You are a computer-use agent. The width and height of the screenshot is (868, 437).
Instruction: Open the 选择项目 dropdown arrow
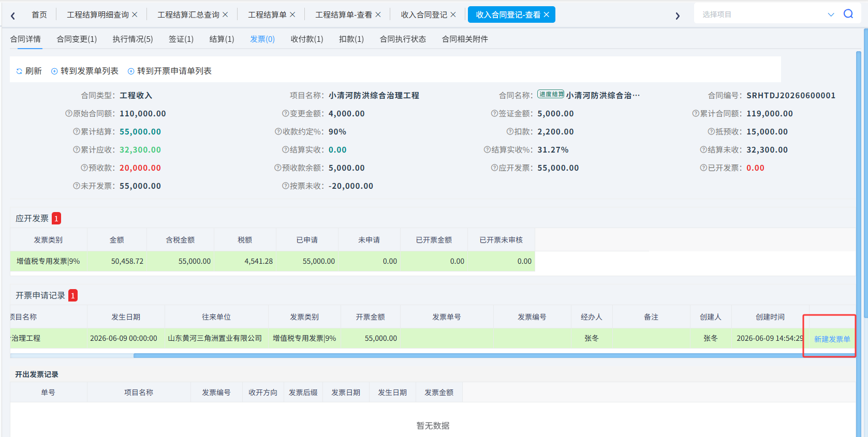(x=831, y=14)
